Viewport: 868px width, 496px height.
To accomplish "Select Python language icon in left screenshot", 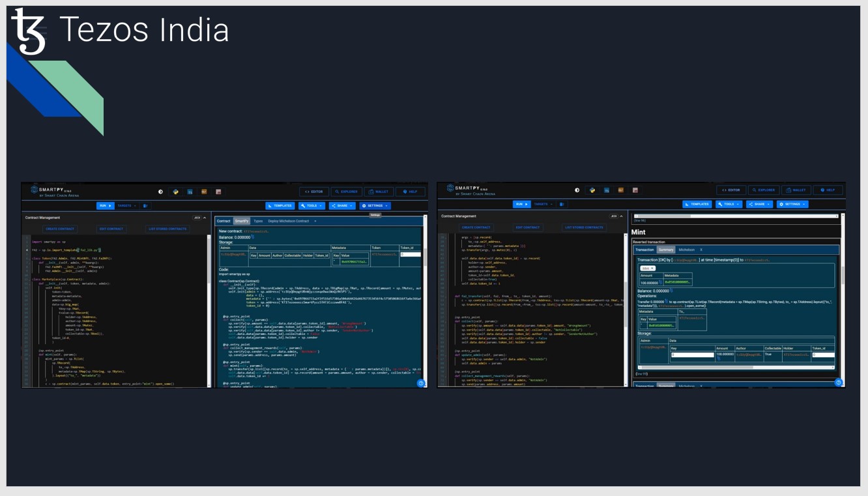I will (175, 192).
